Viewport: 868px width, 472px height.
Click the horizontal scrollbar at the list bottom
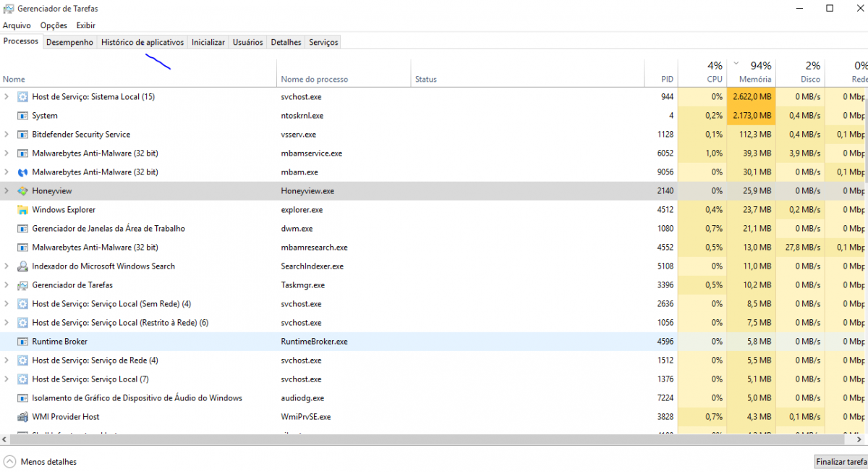pos(427,439)
